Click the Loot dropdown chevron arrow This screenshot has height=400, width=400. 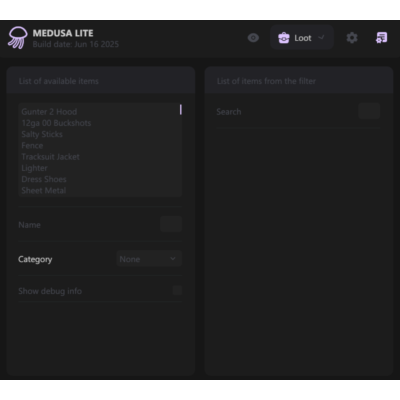tap(321, 38)
